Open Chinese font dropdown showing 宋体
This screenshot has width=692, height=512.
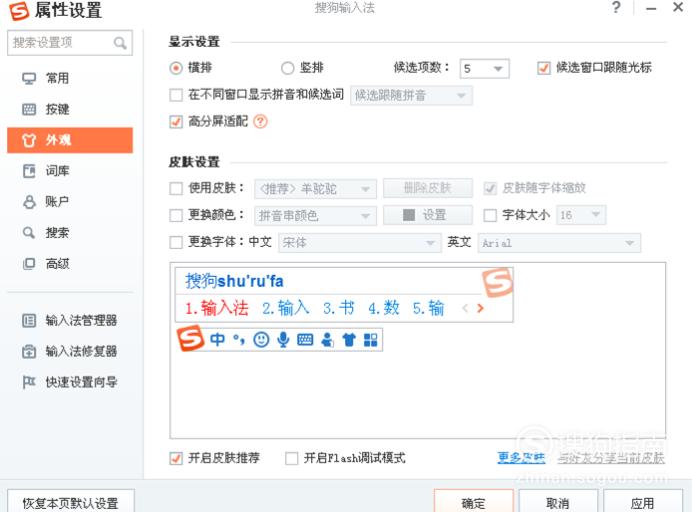coord(359,243)
